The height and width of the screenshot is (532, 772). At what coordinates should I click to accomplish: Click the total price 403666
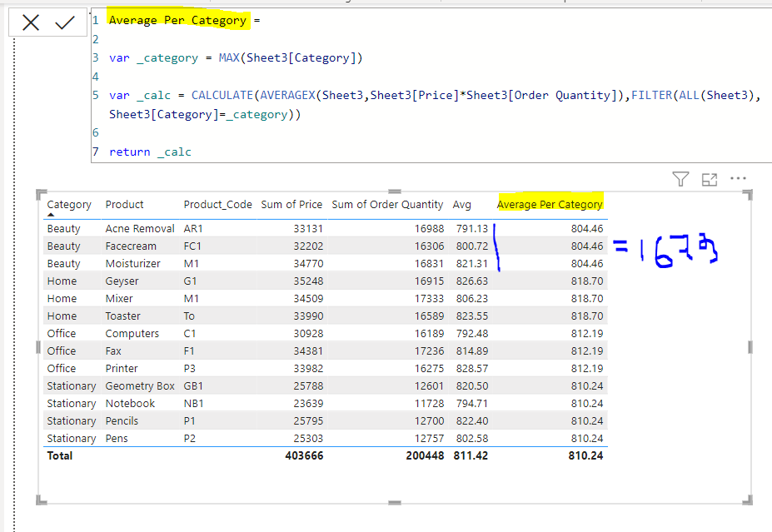coord(304,455)
